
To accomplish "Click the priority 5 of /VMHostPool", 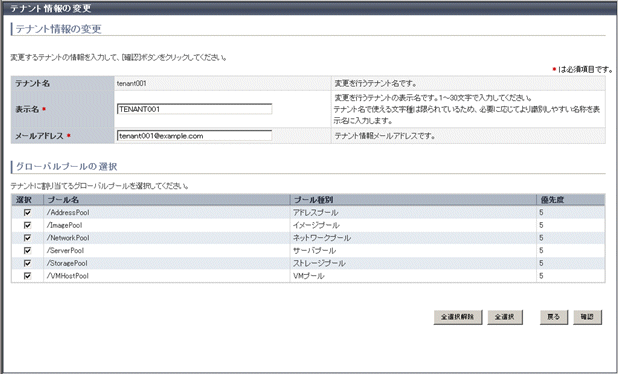I will 542,276.
